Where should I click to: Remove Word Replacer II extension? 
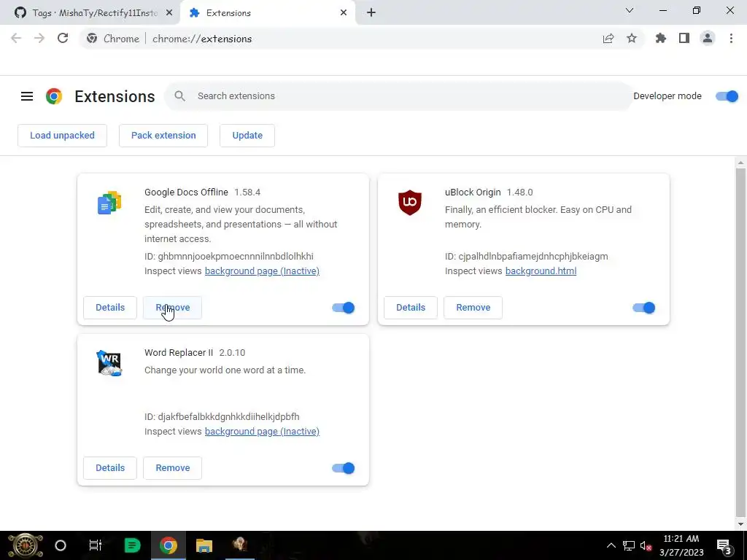pos(172,468)
